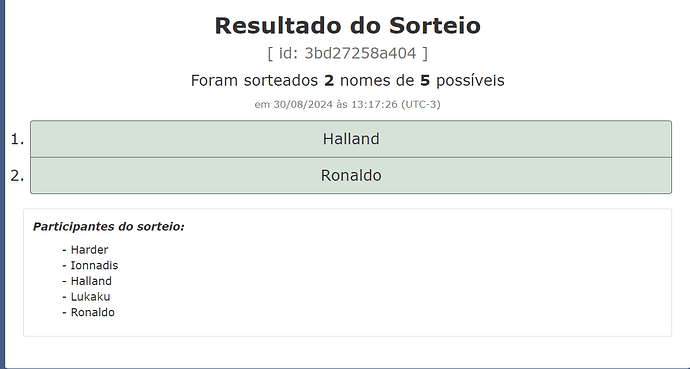Select participant Halland in the participants list
The height and width of the screenshot is (369, 690).
coord(91,281)
